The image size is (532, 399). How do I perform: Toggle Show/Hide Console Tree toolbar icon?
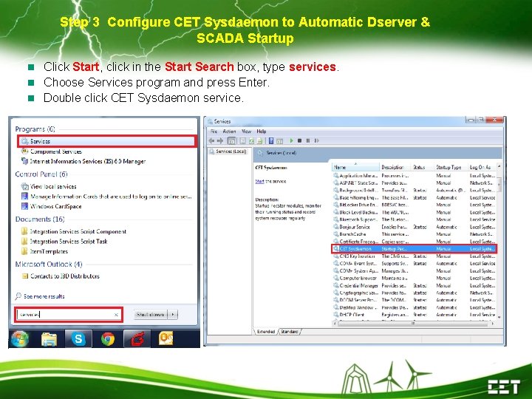point(231,140)
